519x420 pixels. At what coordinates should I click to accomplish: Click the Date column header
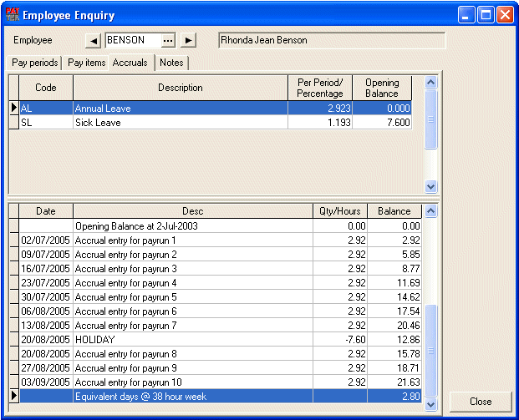point(46,211)
